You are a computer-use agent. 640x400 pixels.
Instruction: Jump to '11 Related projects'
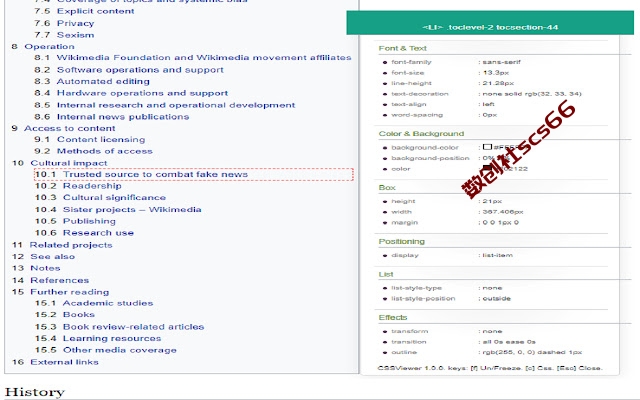62,245
